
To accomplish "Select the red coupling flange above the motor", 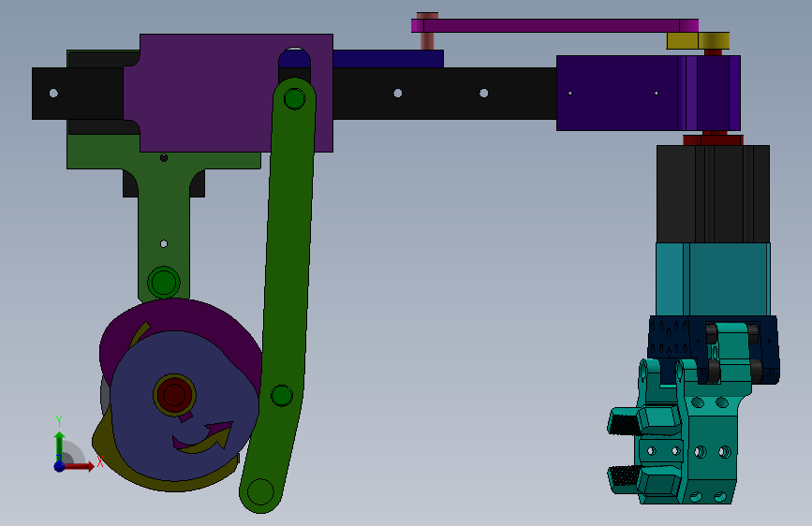I will click(x=713, y=139).
